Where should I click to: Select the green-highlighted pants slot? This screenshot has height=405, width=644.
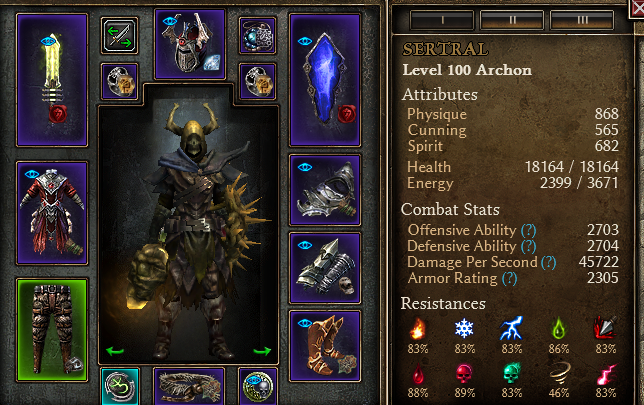[52, 330]
